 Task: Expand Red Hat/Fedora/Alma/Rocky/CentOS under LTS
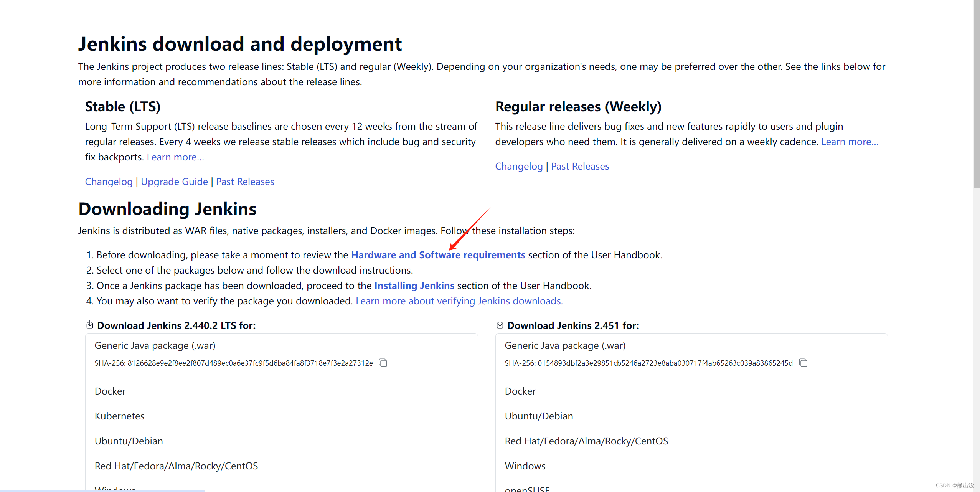pyautogui.click(x=176, y=466)
